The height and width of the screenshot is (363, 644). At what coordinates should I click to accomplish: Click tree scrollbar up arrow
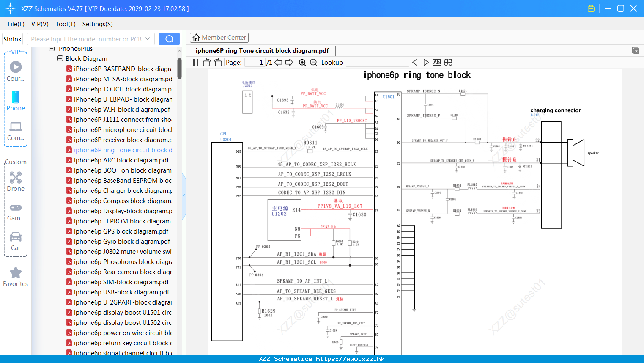(x=180, y=51)
